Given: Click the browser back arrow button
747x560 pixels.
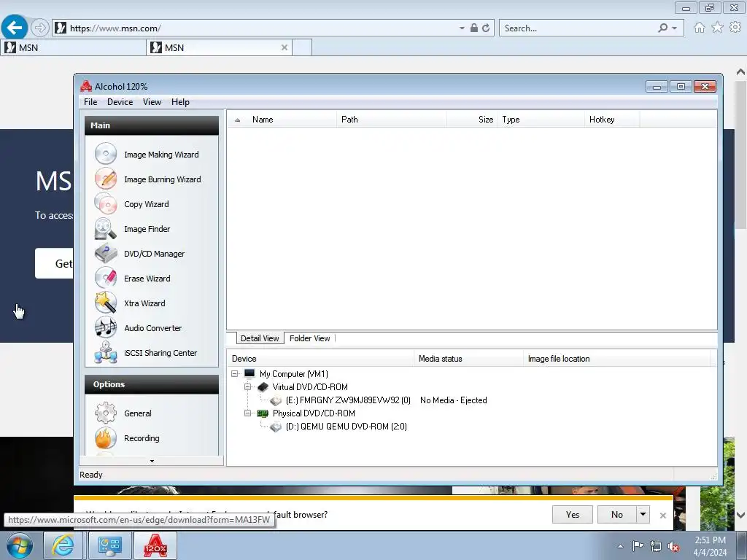Looking at the screenshot, I should pyautogui.click(x=15, y=28).
